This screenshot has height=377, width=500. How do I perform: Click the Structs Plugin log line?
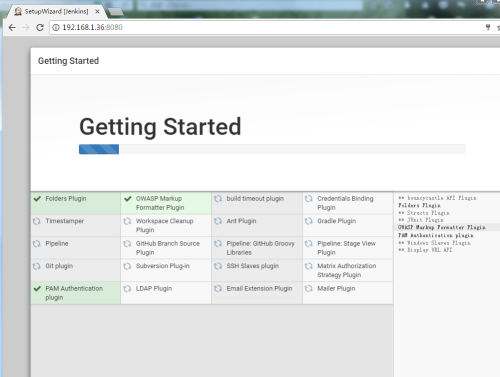click(x=424, y=213)
